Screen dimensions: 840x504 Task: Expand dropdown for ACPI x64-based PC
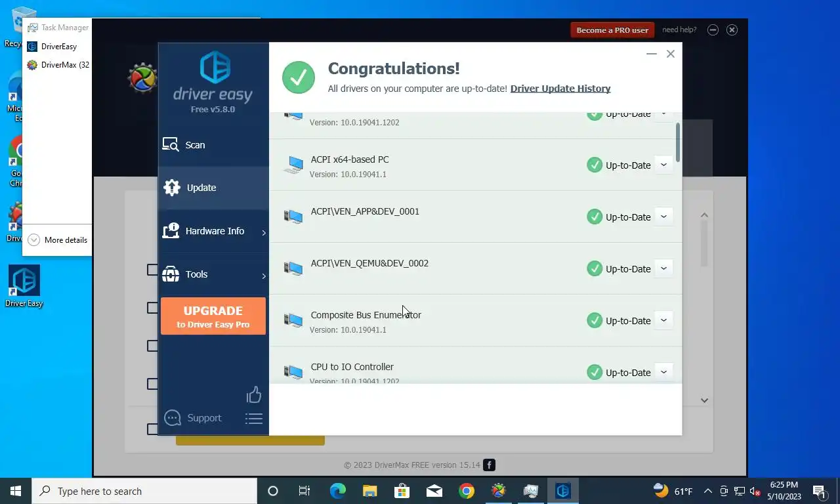[x=663, y=165]
